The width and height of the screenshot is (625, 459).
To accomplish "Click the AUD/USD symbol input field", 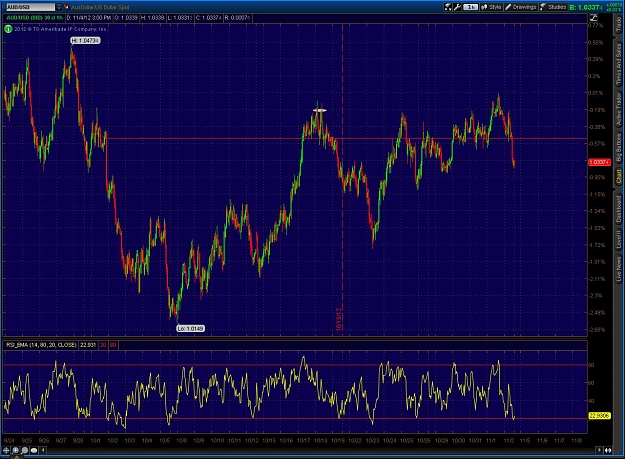I will tap(30, 7).
